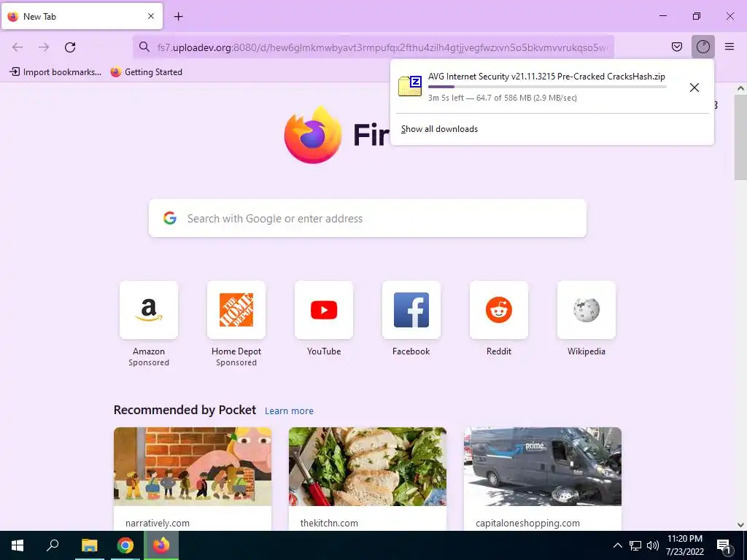747x560 pixels.
Task: Reload the current page
Action: click(70, 47)
